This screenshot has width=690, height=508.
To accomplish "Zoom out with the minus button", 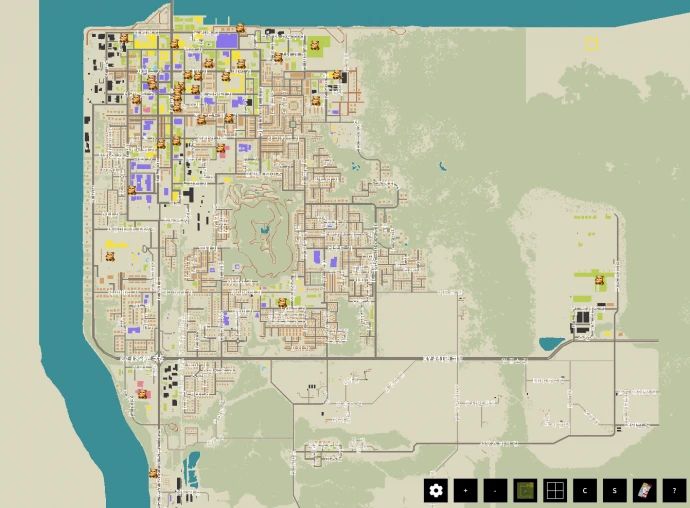I will click(495, 490).
